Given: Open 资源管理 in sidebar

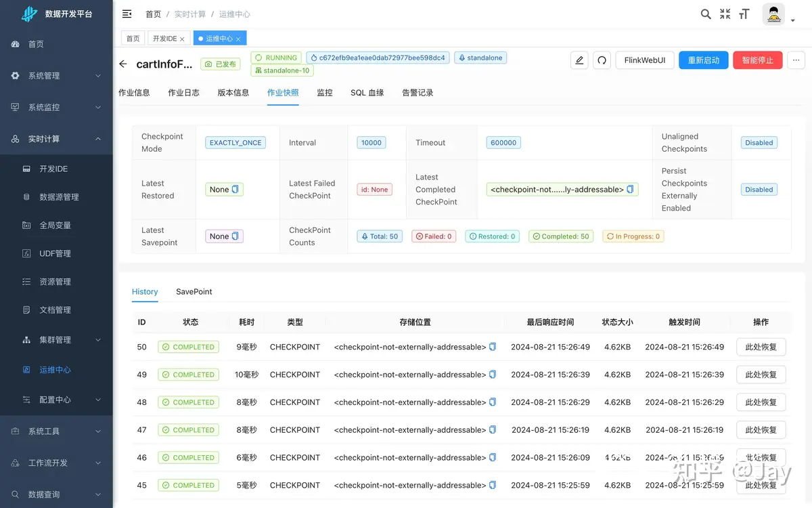Looking at the screenshot, I should [x=56, y=282].
